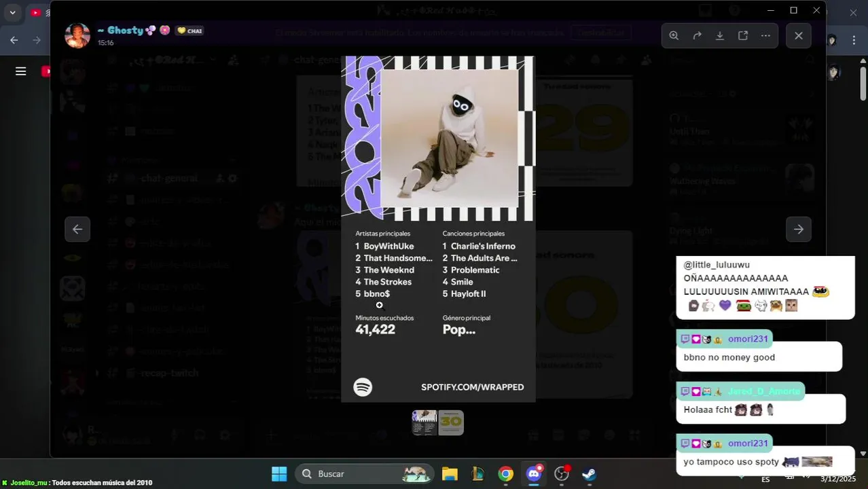Click omori231 username above 'yo tampoco uso spoty'
The image size is (868, 489).
(x=748, y=443)
